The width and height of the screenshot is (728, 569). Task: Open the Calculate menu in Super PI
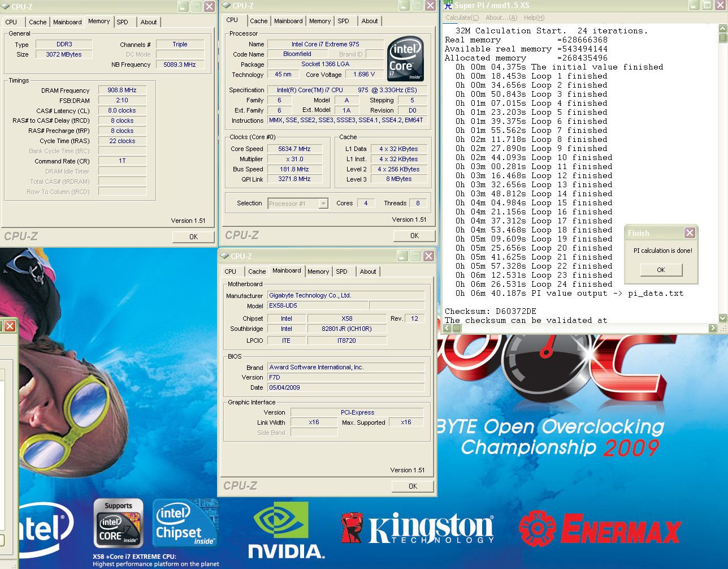(462, 18)
